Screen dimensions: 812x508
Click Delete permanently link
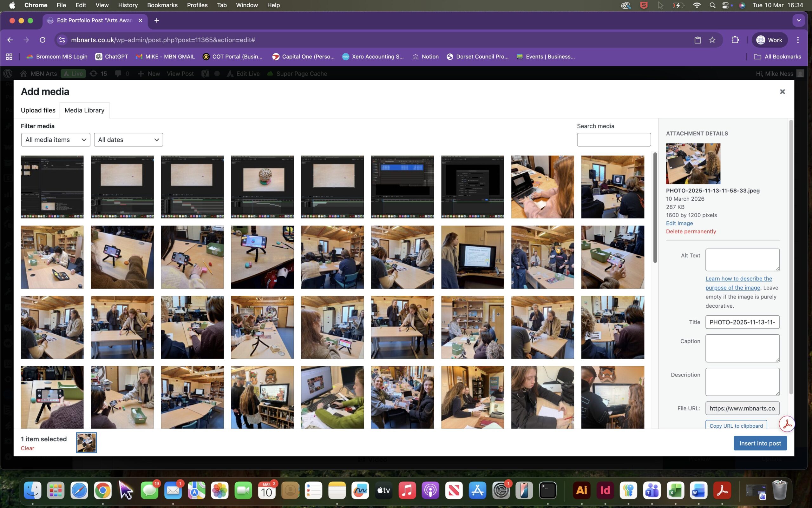[691, 231]
